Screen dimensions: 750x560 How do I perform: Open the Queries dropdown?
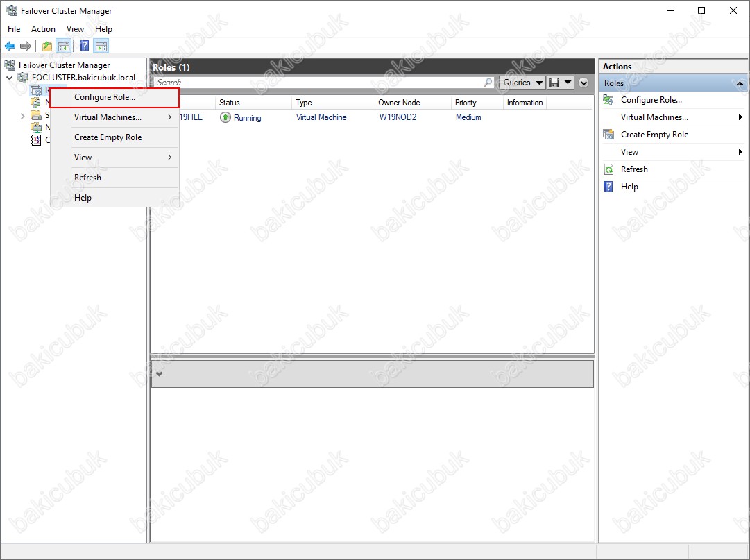[522, 83]
